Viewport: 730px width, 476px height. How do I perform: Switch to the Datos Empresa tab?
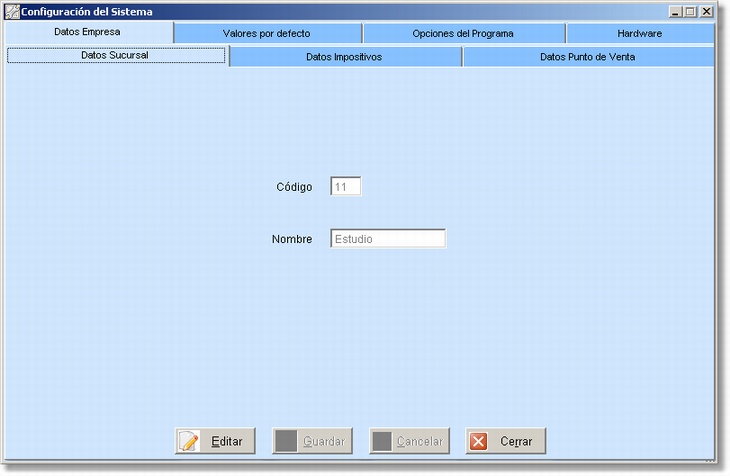pyautogui.click(x=87, y=32)
